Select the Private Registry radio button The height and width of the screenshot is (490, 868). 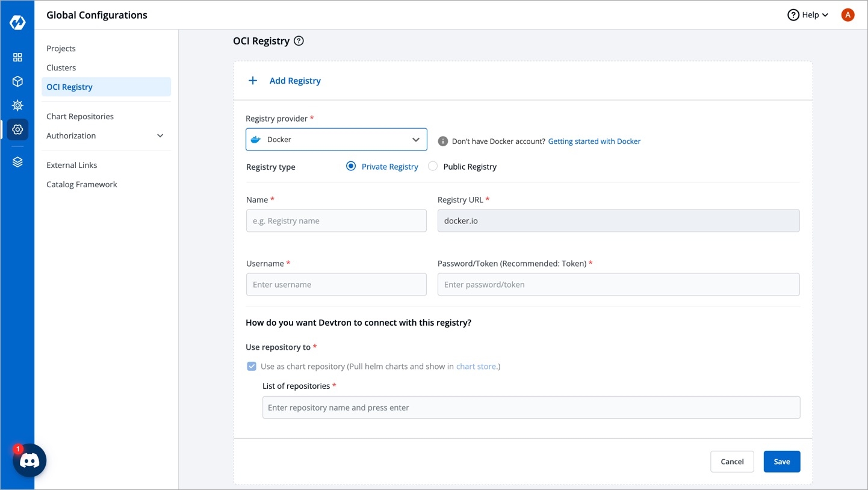[x=351, y=166]
